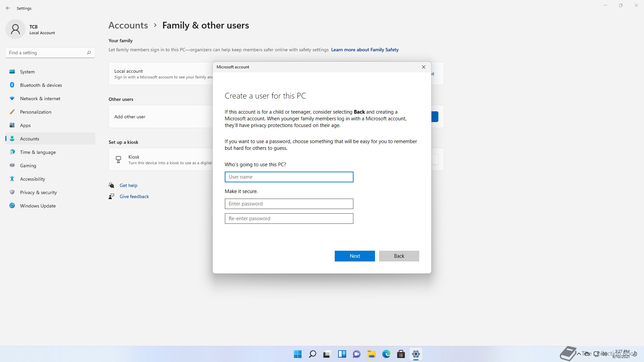
Task: Click Settings gear on taskbar
Action: 416,354
